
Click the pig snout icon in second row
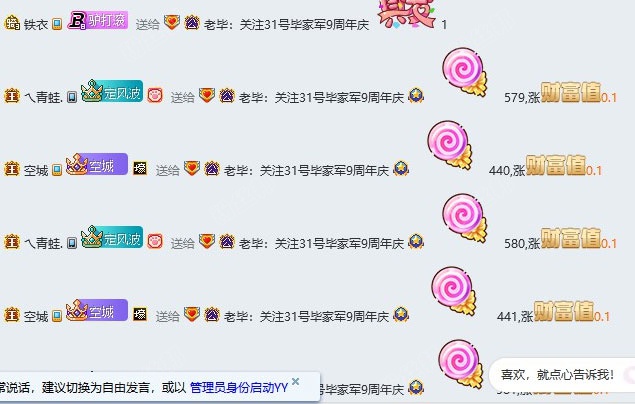(155, 96)
